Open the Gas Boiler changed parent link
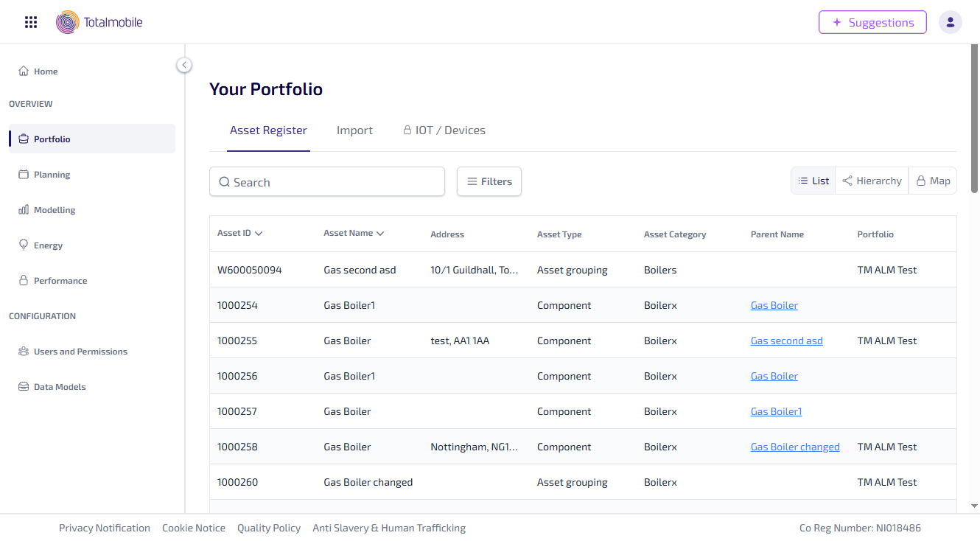 (794, 447)
